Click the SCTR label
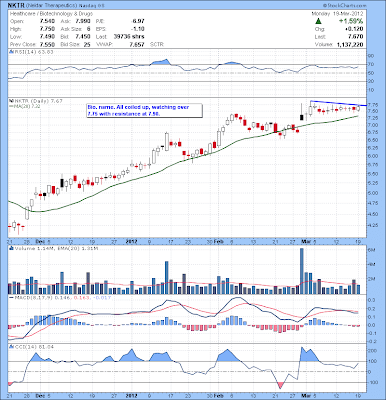386x400 pixels. 157,44
